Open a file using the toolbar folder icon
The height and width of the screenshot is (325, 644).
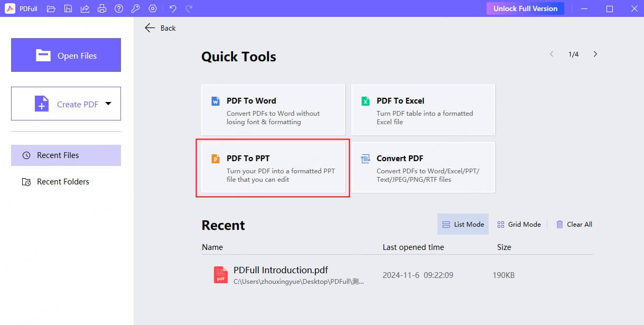click(x=51, y=8)
